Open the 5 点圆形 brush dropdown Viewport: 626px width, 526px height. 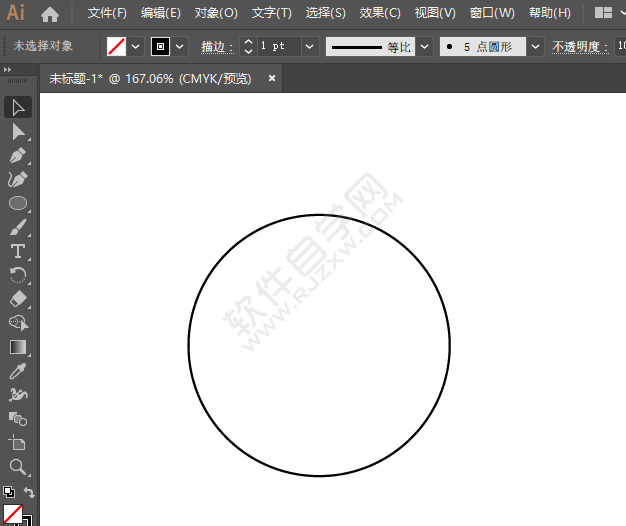[535, 47]
